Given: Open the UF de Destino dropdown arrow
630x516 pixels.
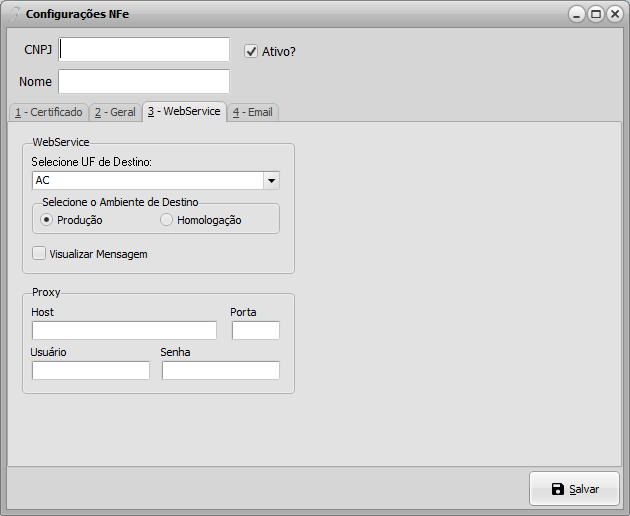Looking at the screenshot, I should [x=272, y=180].
